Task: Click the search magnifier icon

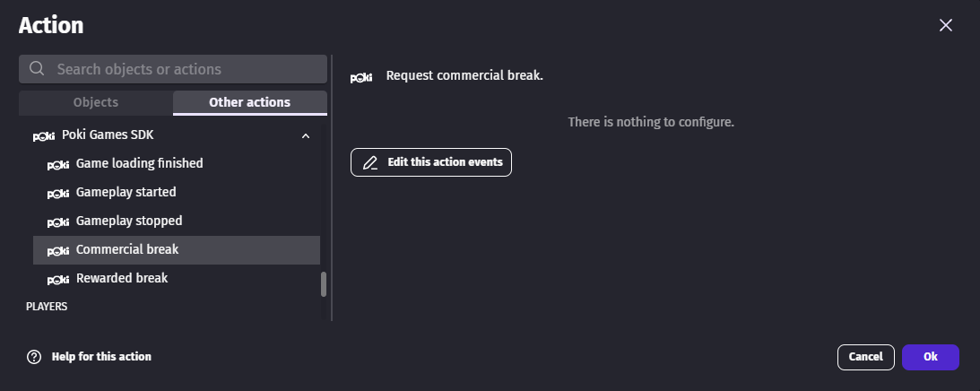Action: click(x=37, y=69)
